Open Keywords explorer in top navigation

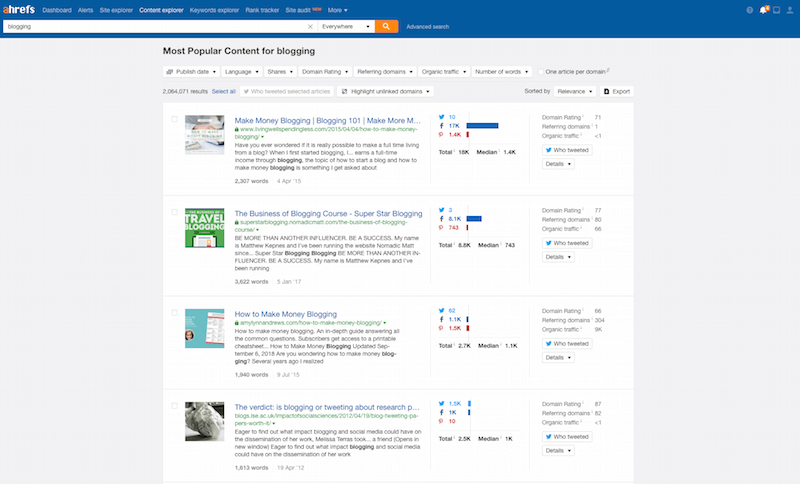tap(214, 10)
